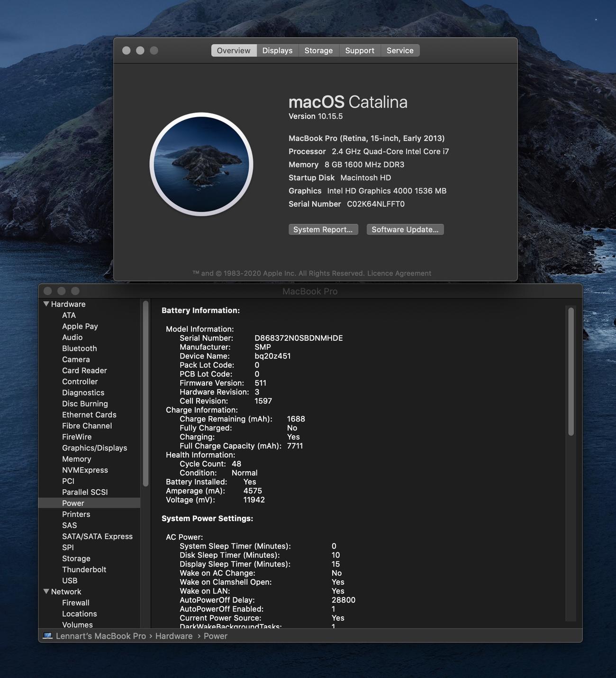Viewport: 616px width, 678px height.
Task: Select USB in the sidebar
Action: 70,581
